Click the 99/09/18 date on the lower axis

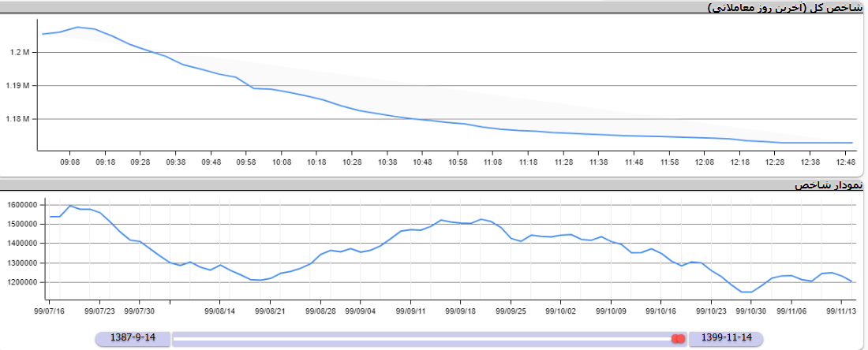pos(460,311)
